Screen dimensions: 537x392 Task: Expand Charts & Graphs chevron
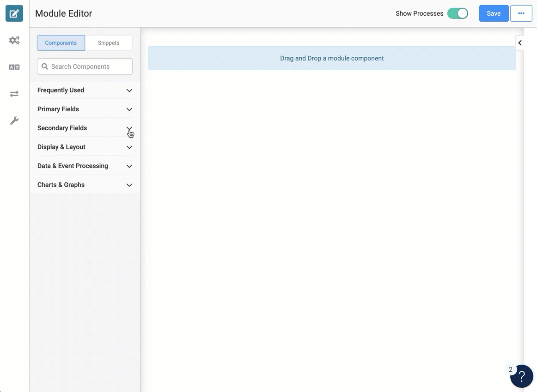click(129, 185)
